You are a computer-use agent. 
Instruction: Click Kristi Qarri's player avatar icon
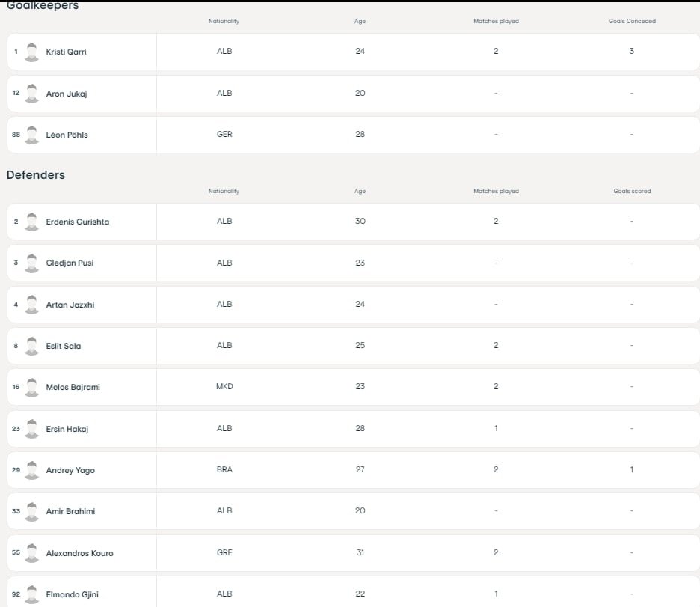point(31,52)
